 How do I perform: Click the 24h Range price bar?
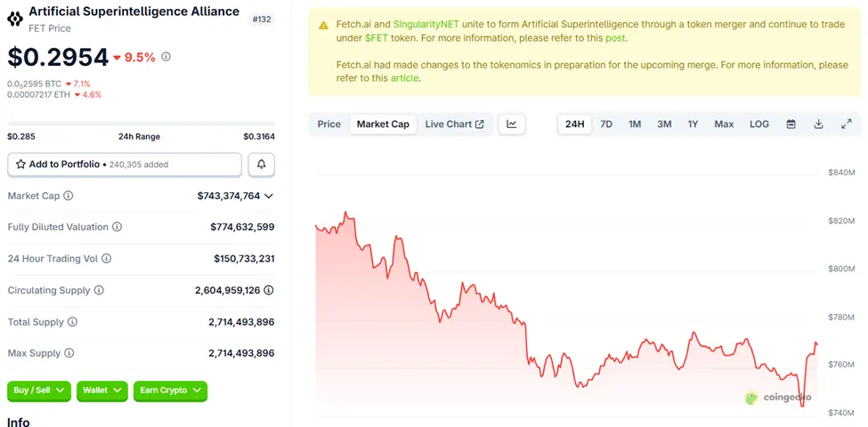[x=141, y=124]
